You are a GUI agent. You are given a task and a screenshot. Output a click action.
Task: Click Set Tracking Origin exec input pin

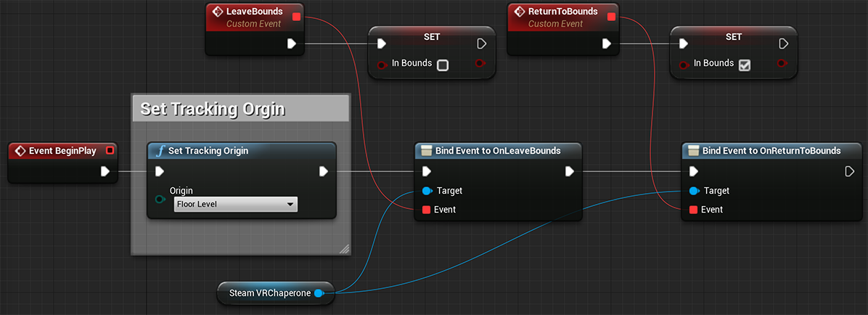pyautogui.click(x=160, y=171)
